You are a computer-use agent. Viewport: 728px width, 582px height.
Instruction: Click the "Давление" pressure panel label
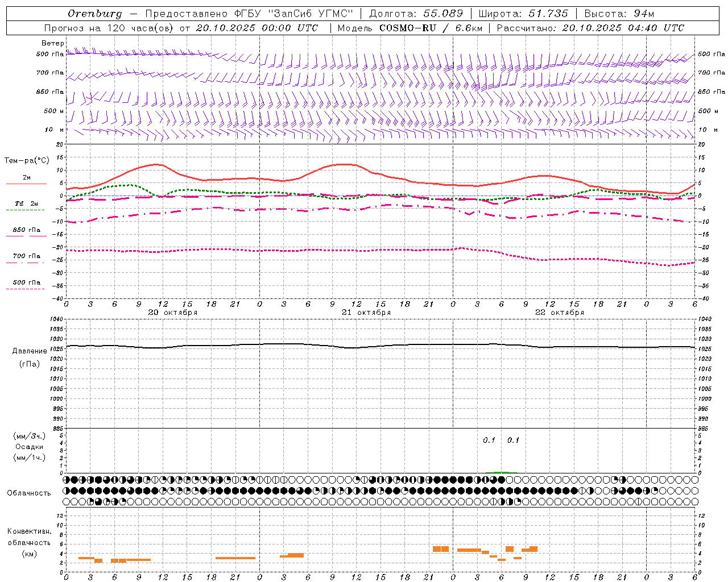pyautogui.click(x=30, y=351)
